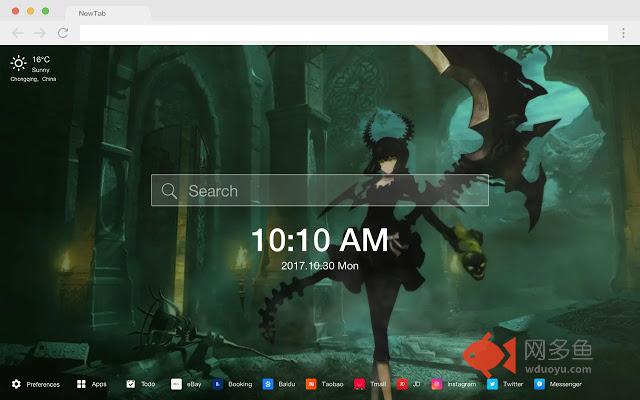Screen dimensions: 640x400
Task: Click the sunny weather icon
Action: pos(18,63)
